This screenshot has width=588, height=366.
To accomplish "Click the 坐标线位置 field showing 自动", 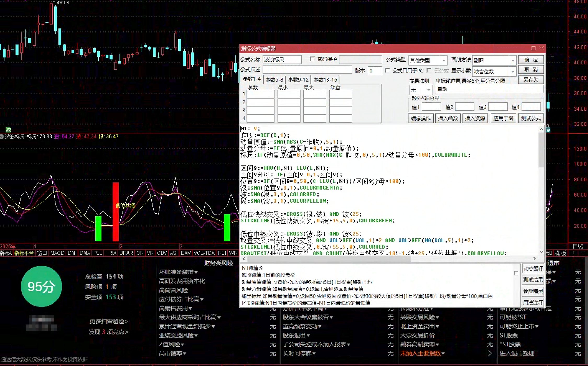I will [x=489, y=89].
